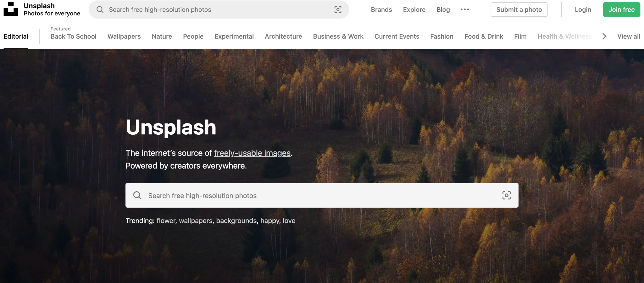
Task: Click the trending term backgrounds
Action: click(x=237, y=221)
